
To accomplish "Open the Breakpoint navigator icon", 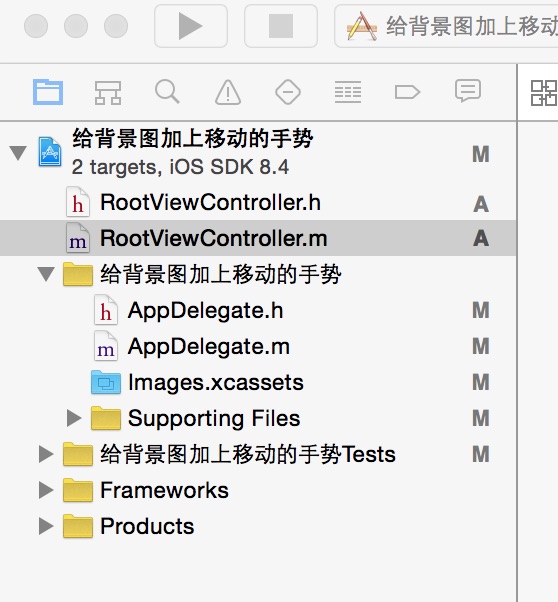I will (x=407, y=92).
